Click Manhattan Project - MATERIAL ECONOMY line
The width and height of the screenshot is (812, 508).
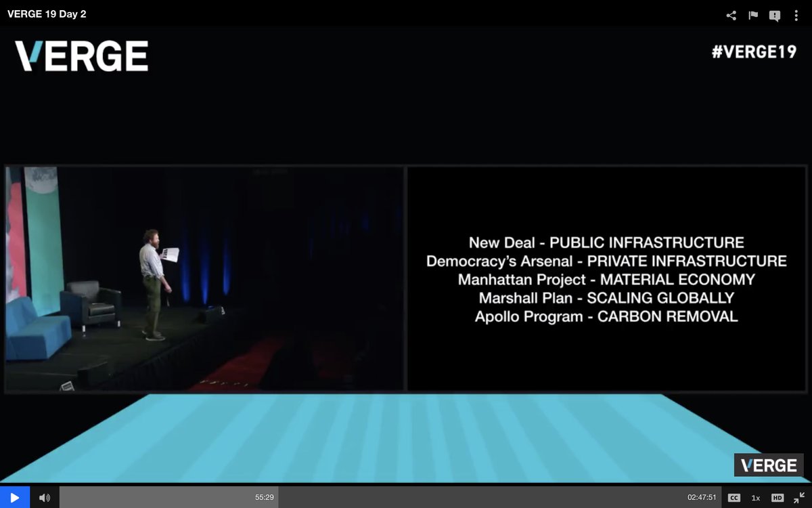point(606,279)
